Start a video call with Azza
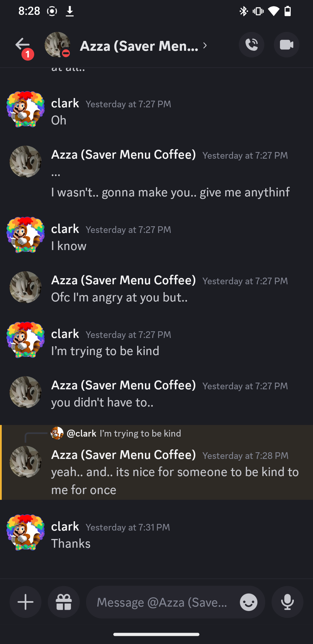The height and width of the screenshot is (644, 313). [286, 45]
